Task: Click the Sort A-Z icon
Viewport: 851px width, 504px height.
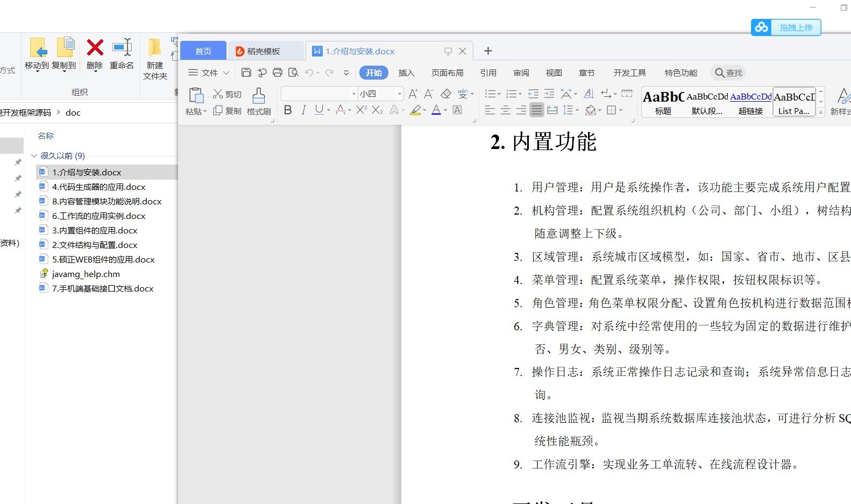Action: (589, 94)
